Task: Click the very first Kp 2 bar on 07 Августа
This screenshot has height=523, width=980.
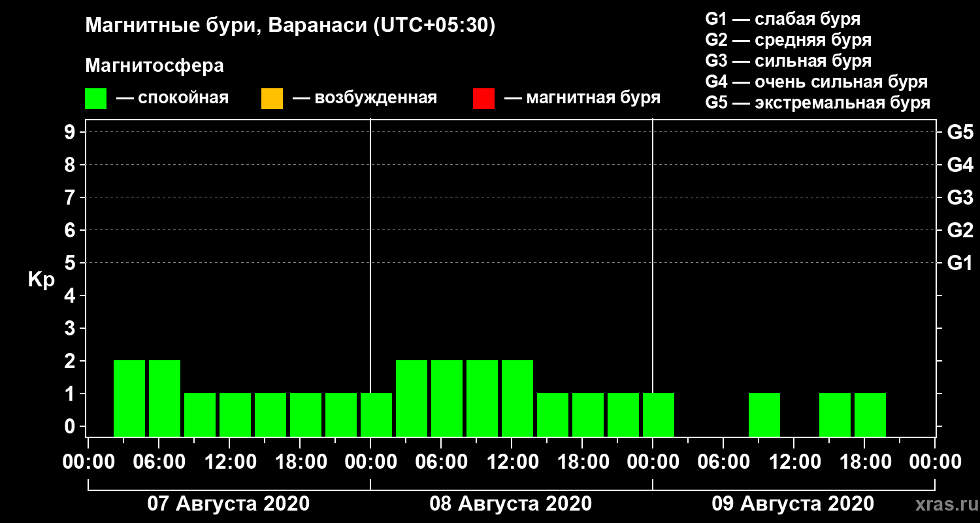Action: (129, 398)
